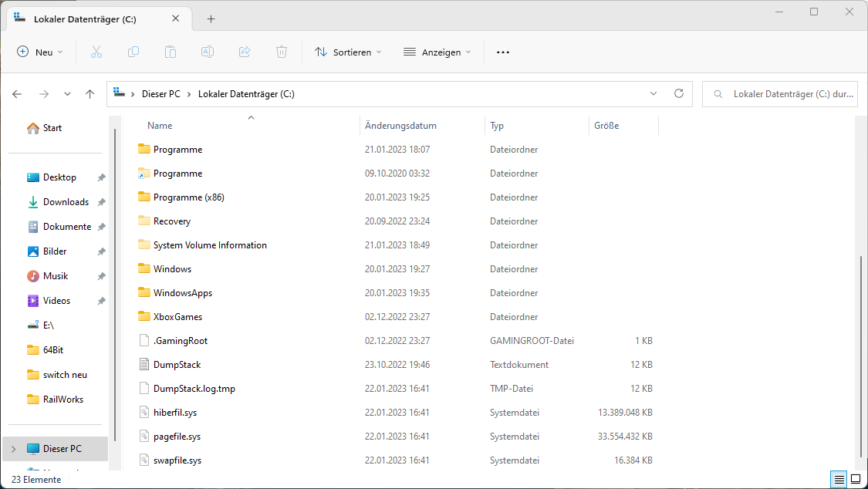868x489 pixels.
Task: Open the Anzeigen dropdown
Action: pos(437,52)
